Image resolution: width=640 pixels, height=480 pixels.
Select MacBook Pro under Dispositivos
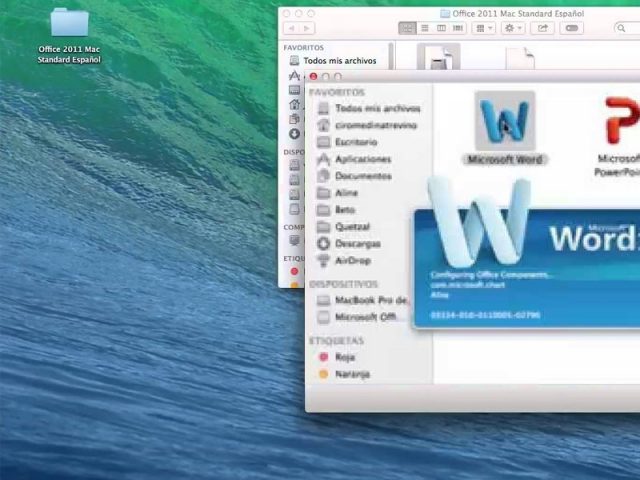click(370, 300)
